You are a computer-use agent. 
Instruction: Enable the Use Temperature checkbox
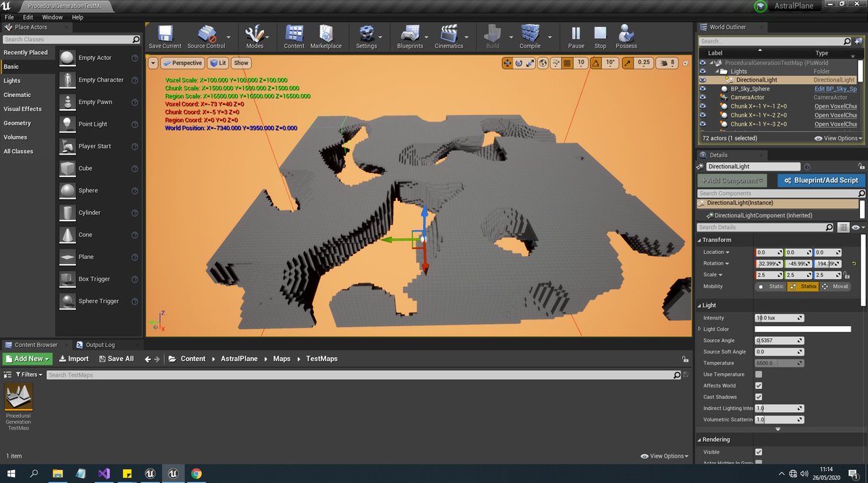(759, 375)
